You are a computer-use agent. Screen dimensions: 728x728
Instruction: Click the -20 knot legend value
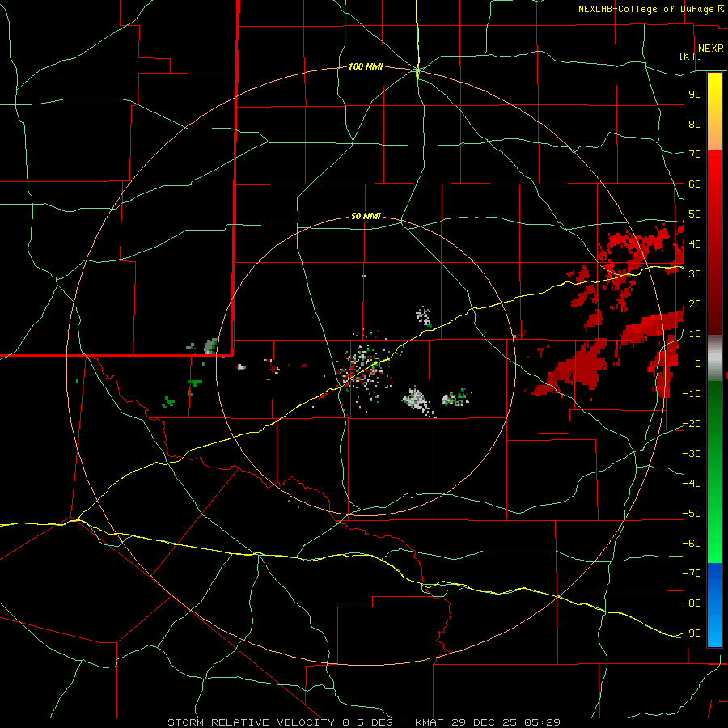tap(692, 423)
